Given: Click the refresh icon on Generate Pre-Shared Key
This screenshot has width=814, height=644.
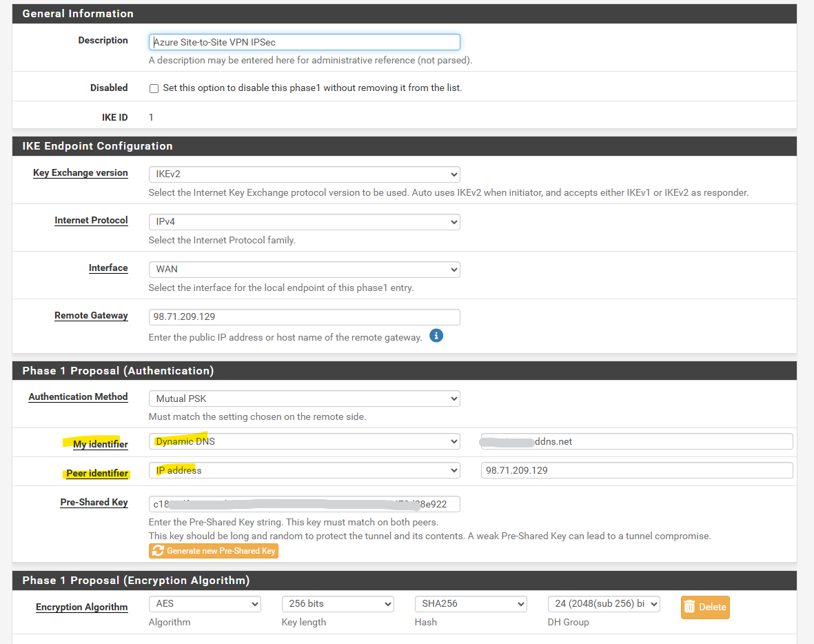Looking at the screenshot, I should point(158,551).
